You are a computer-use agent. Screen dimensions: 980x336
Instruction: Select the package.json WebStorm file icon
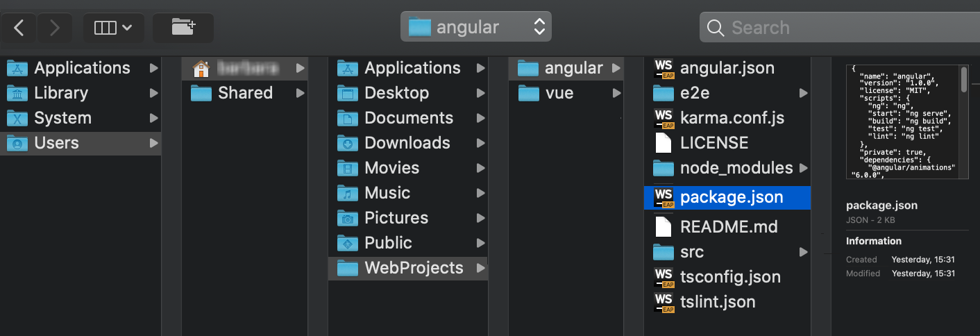664,197
